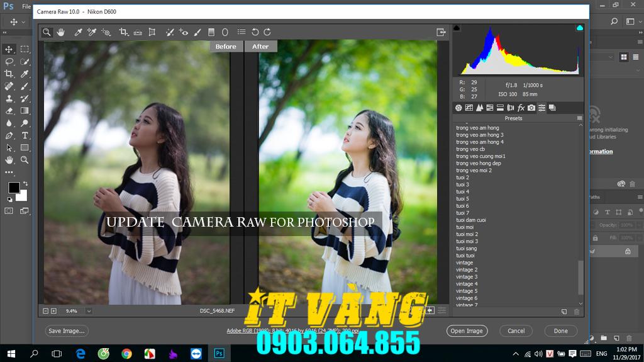This screenshot has width=644, height=362.
Task: Click the Before view label
Action: point(226,47)
